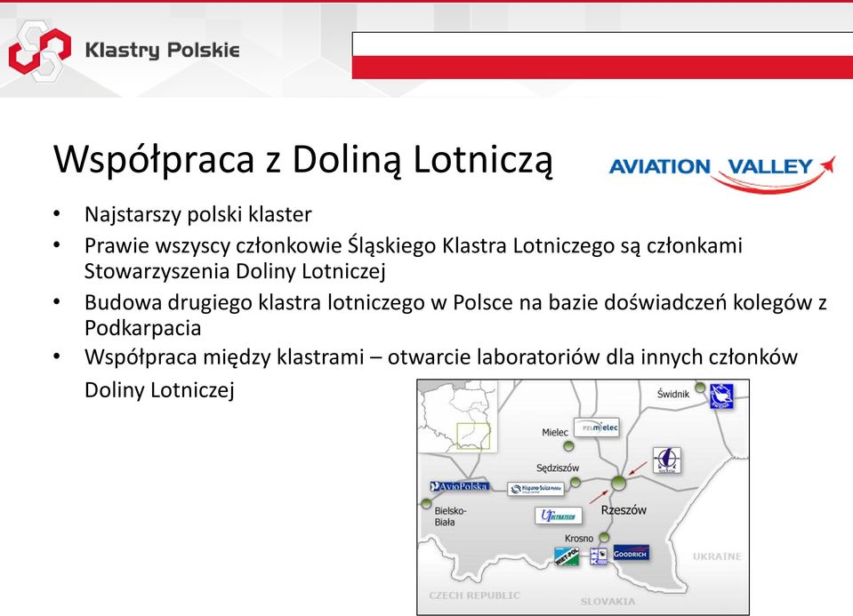The height and width of the screenshot is (616, 853).
Task: Click the 'Świdnik' map label
Action: (x=673, y=394)
